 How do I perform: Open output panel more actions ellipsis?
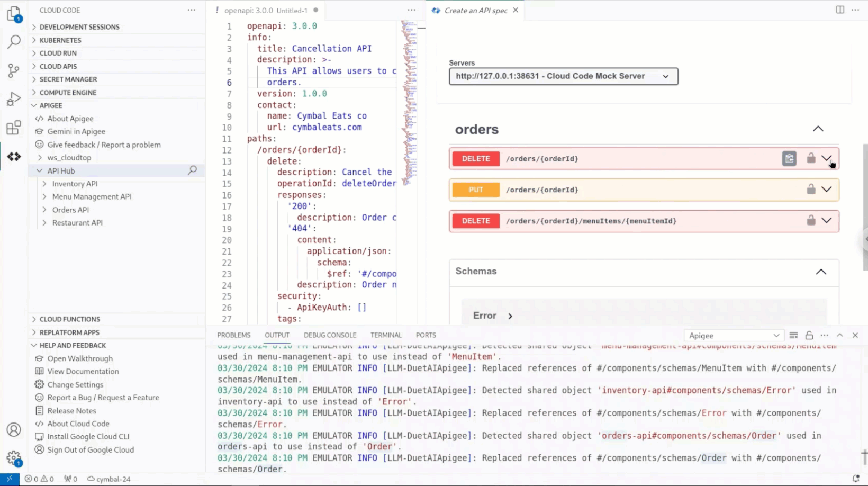(x=825, y=336)
